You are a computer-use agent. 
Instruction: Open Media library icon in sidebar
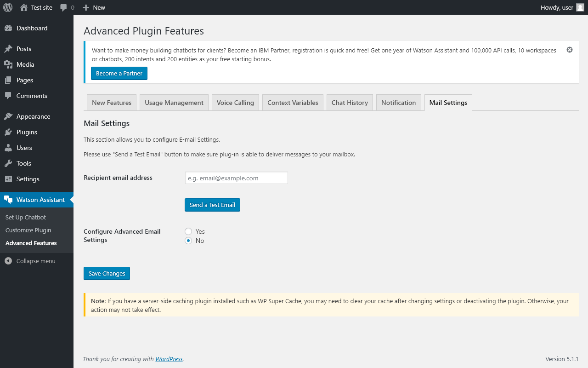click(x=8, y=64)
